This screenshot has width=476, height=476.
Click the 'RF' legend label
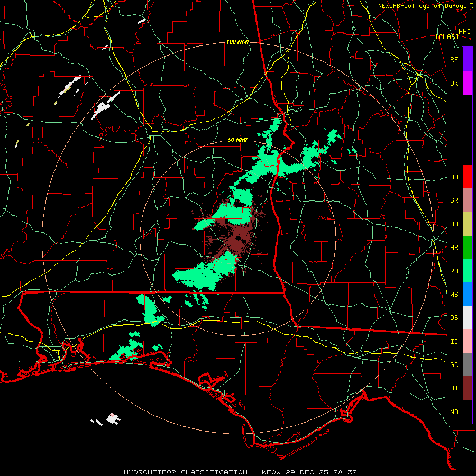coord(454,59)
